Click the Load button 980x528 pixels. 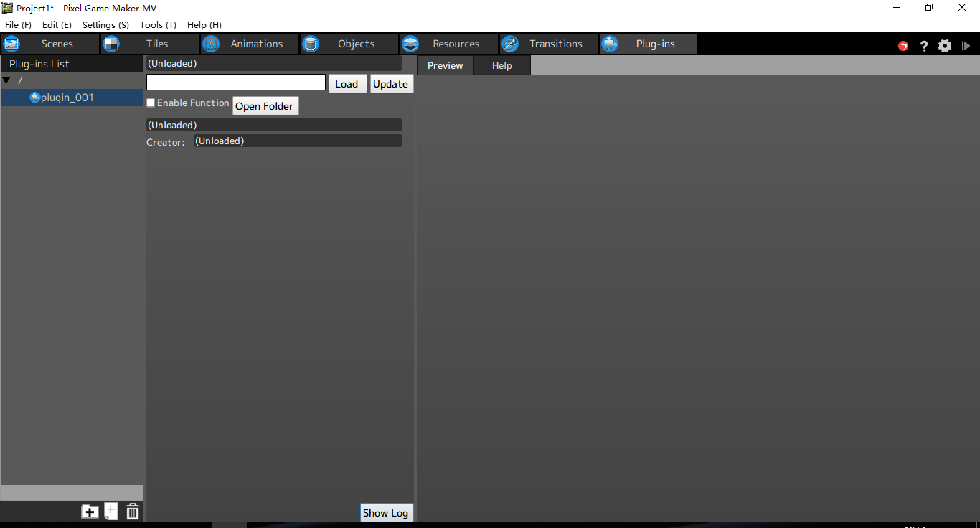(347, 83)
